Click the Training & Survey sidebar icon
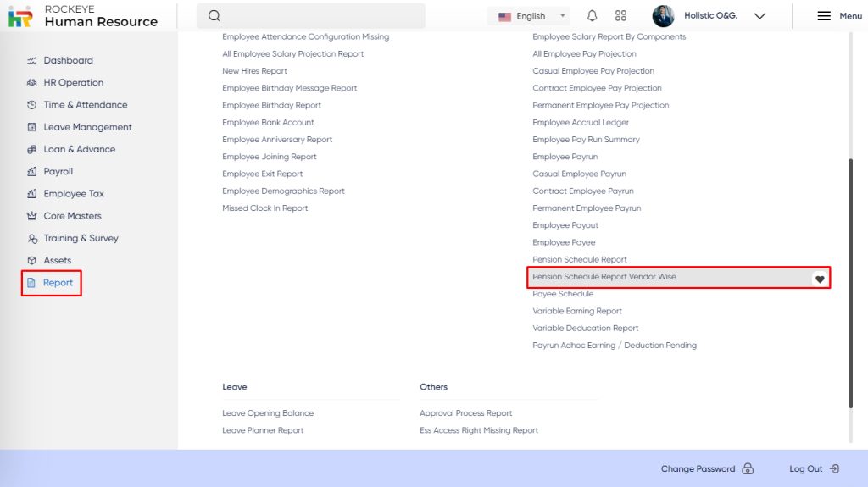Viewport: 868px width, 487px height. pos(33,239)
